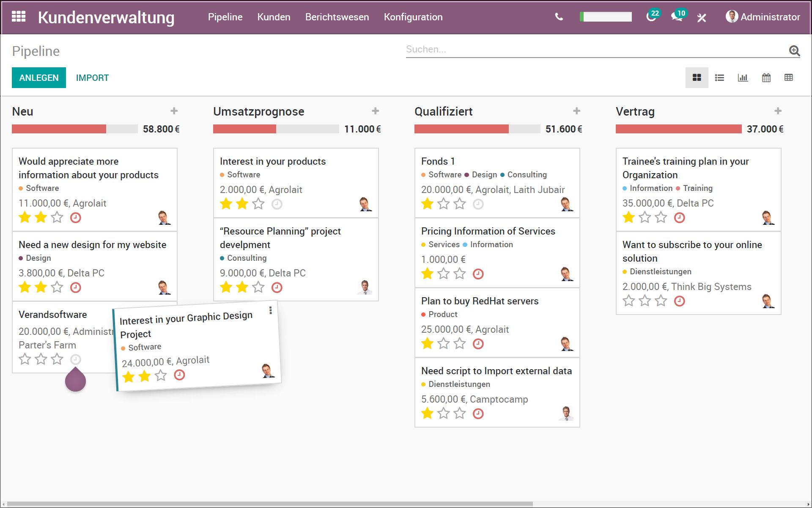
Task: Switch to list view icon
Action: [719, 78]
